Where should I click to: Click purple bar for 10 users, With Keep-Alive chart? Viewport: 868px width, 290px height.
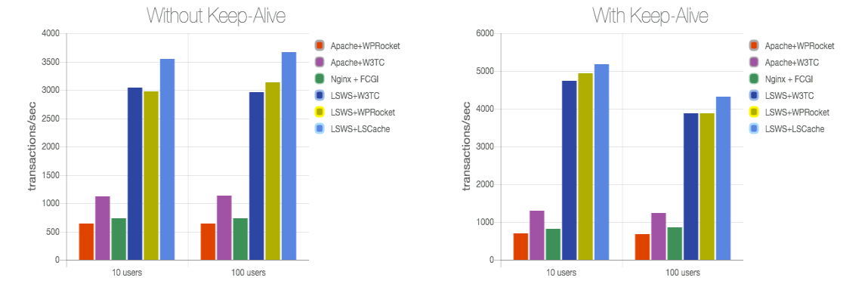coord(537,235)
